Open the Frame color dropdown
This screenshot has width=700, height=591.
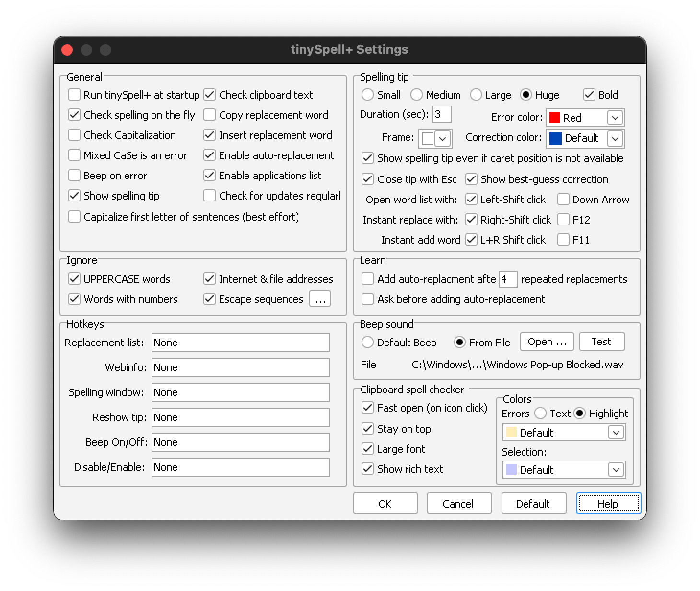443,139
